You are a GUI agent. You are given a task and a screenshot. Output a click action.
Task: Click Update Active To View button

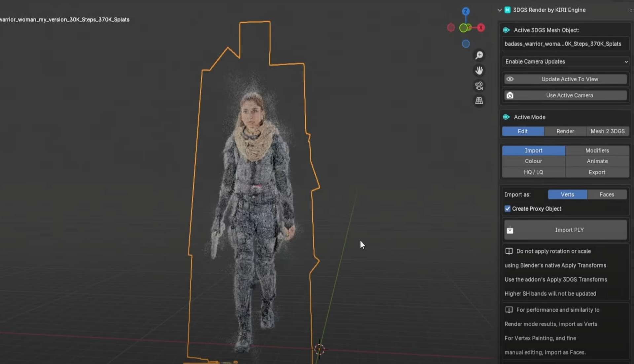(x=566, y=79)
